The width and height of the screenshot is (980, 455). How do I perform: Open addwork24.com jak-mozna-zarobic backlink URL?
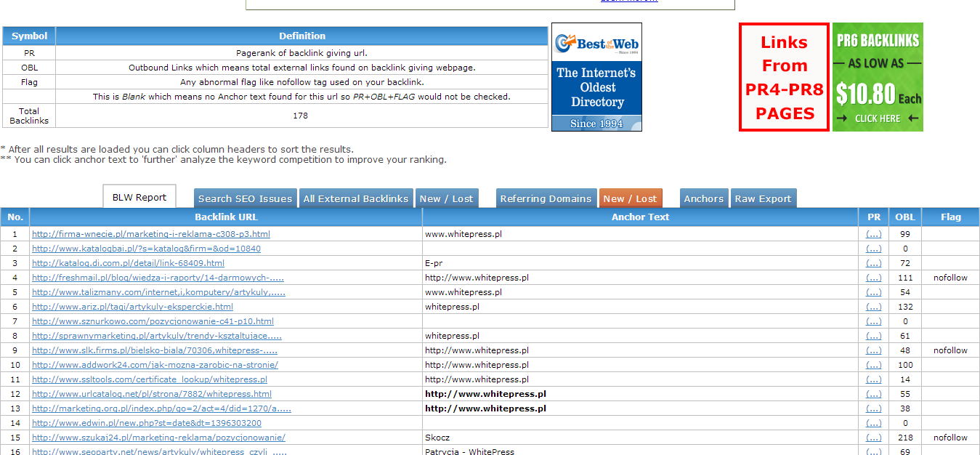(x=155, y=365)
